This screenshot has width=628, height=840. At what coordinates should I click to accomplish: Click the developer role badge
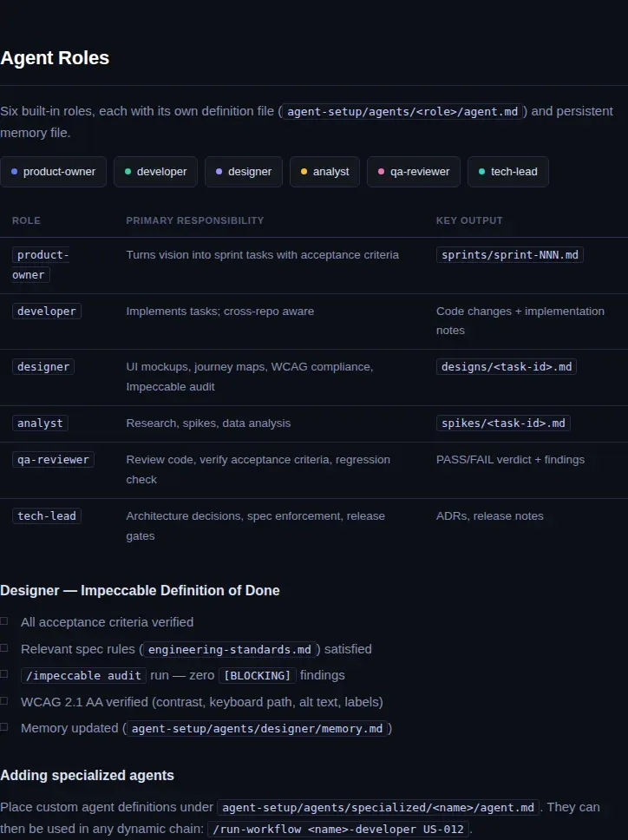pyautogui.click(x=155, y=172)
